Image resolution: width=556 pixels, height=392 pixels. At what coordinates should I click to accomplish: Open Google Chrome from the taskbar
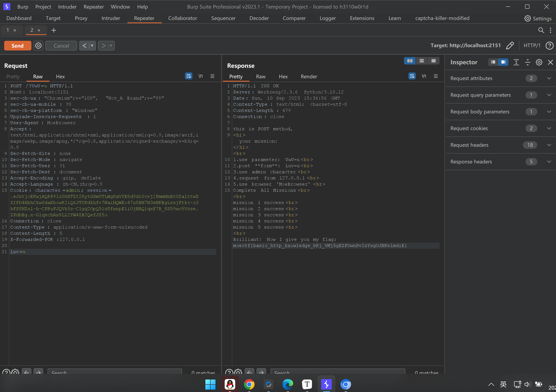(249, 384)
